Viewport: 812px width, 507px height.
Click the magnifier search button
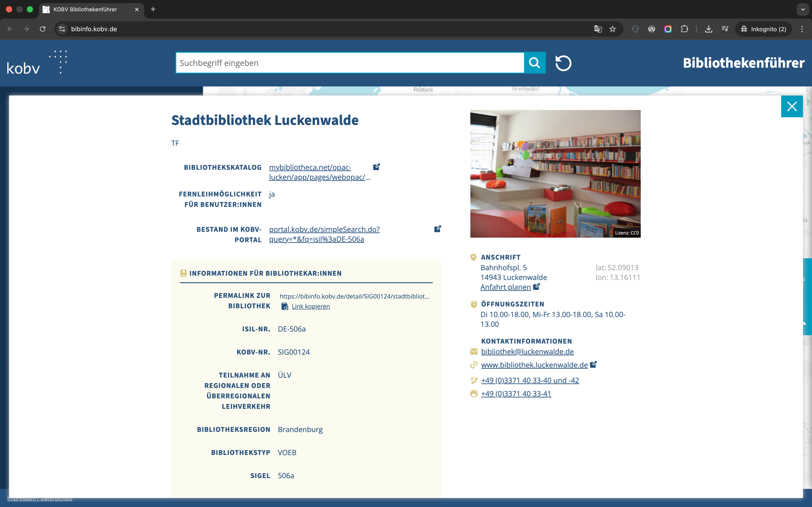[x=534, y=63]
